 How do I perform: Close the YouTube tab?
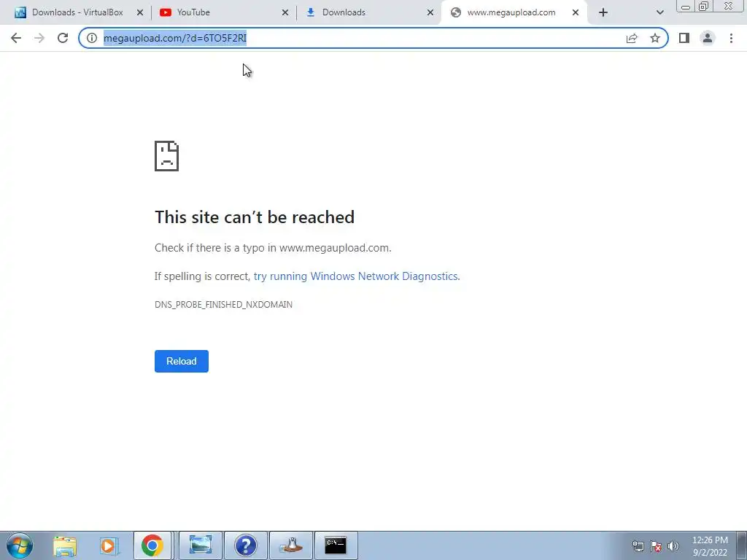[285, 12]
